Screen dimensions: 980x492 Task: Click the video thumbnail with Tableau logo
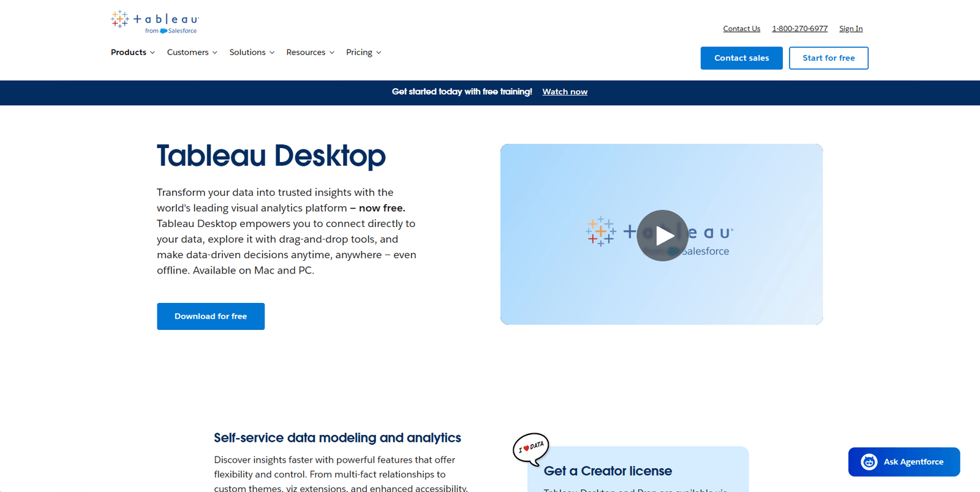[661, 234]
